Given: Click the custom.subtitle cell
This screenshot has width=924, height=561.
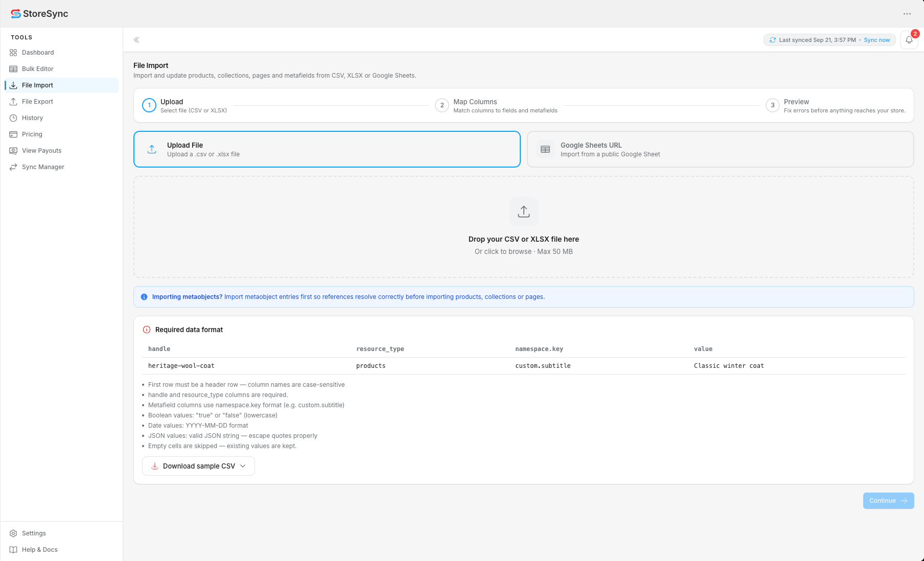Looking at the screenshot, I should click(543, 366).
